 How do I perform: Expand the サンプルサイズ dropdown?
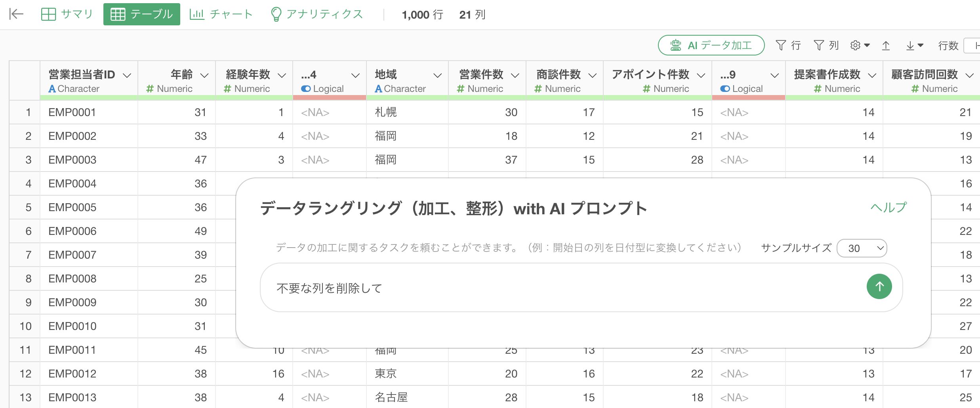coord(862,248)
